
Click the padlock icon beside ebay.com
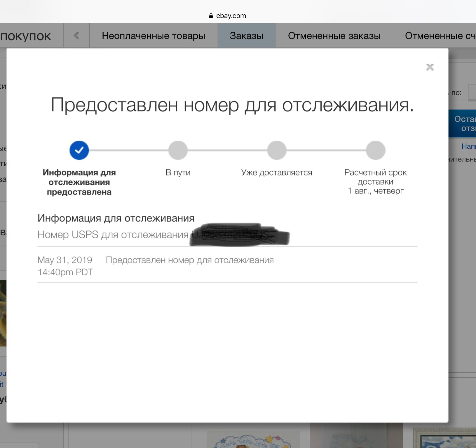pyautogui.click(x=211, y=16)
